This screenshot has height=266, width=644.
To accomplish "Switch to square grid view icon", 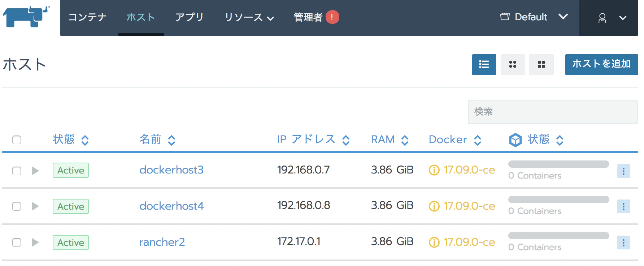I will (x=541, y=65).
